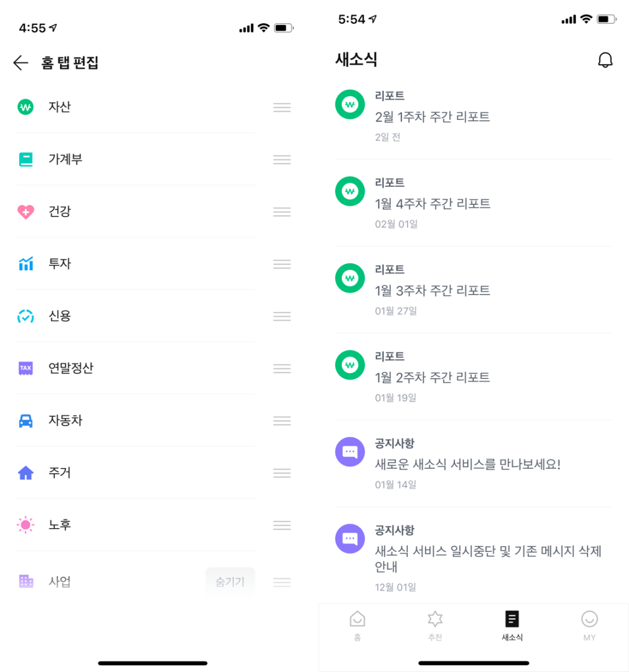The height and width of the screenshot is (672, 629).
Task: Grab the reorder handle on the 가계부 row
Action: tap(282, 160)
